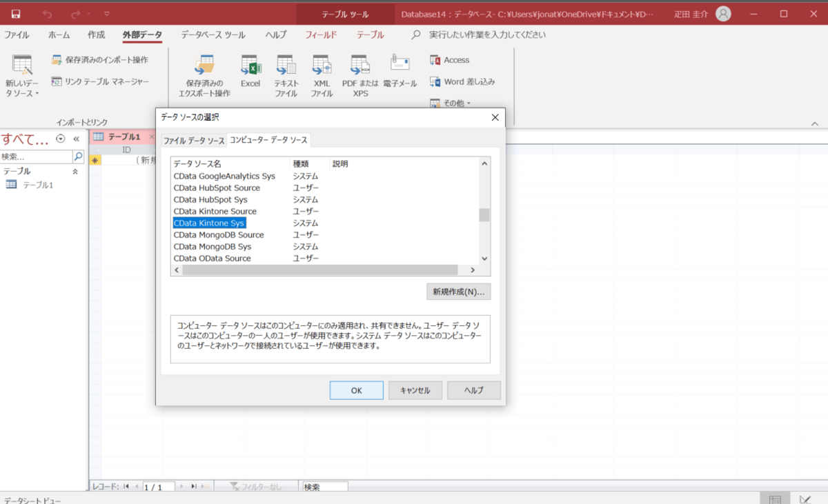This screenshot has width=828, height=504.
Task: Click the キャンセル button
Action: (415, 390)
